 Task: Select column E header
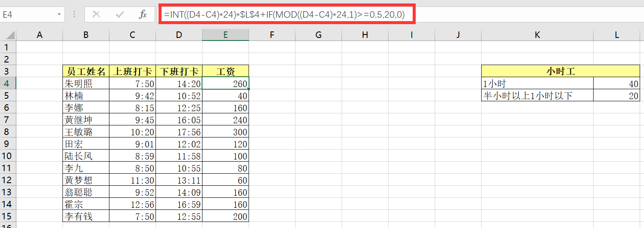226,35
